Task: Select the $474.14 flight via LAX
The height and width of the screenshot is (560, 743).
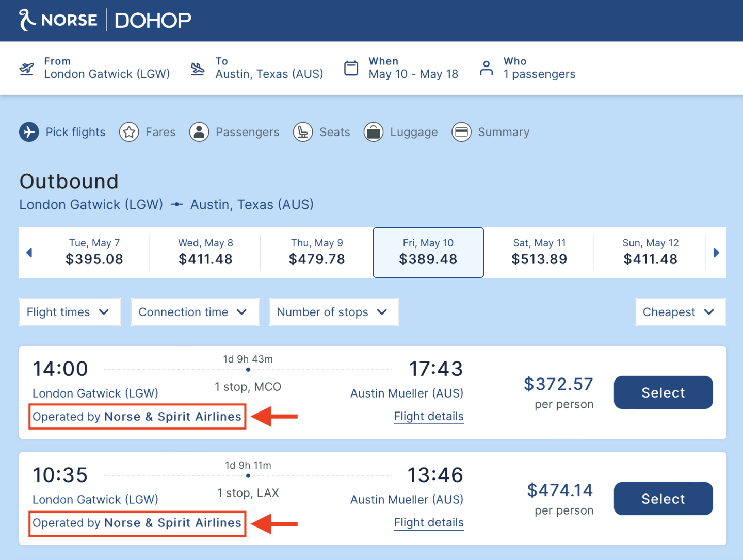Action: point(663,499)
